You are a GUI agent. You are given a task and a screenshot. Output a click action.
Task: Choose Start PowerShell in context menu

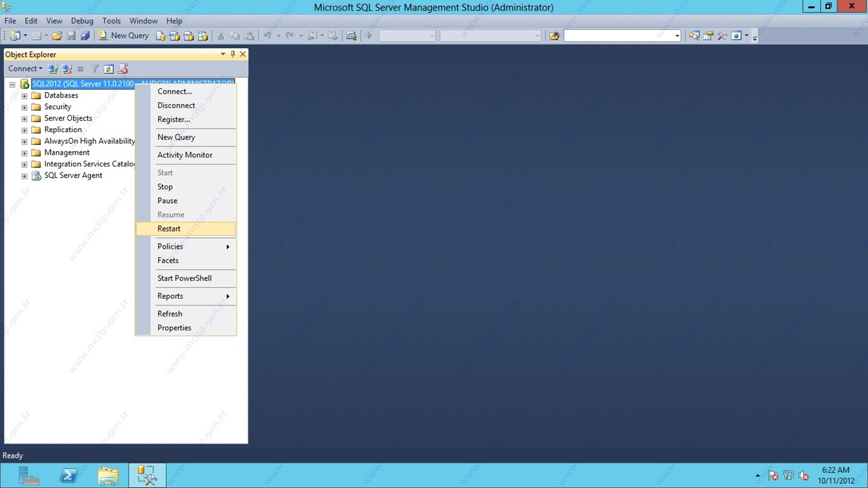[186, 278]
